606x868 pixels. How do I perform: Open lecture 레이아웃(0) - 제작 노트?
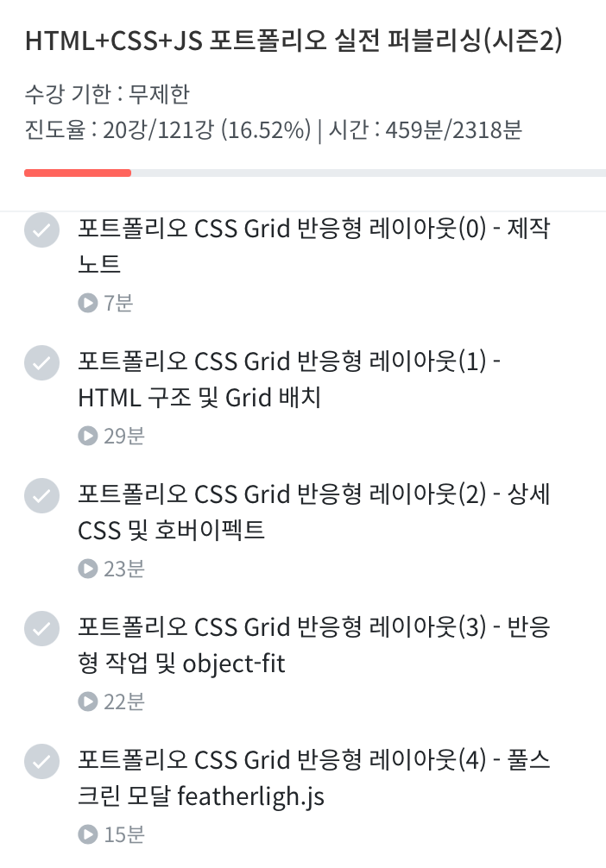(x=313, y=246)
